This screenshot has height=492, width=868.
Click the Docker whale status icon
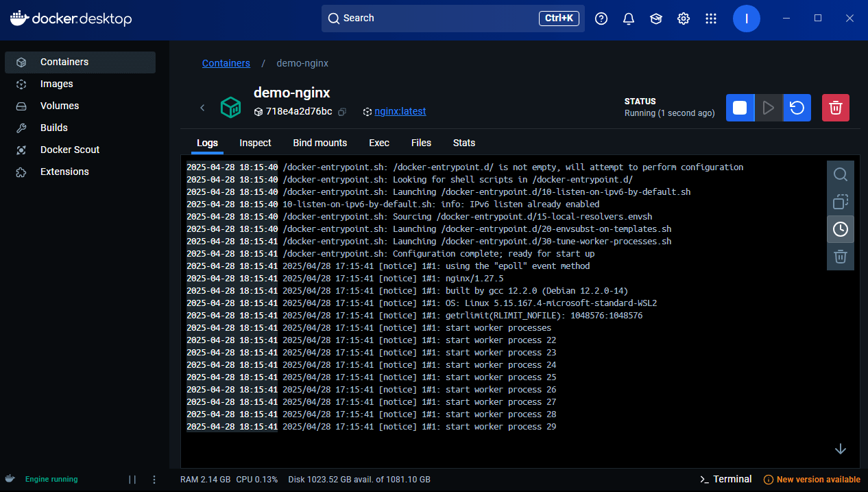click(10, 479)
